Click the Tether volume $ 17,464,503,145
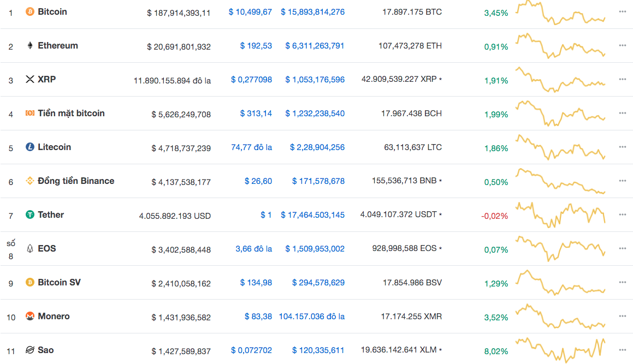Image resolution: width=633 pixels, height=364 pixels. pyautogui.click(x=312, y=215)
